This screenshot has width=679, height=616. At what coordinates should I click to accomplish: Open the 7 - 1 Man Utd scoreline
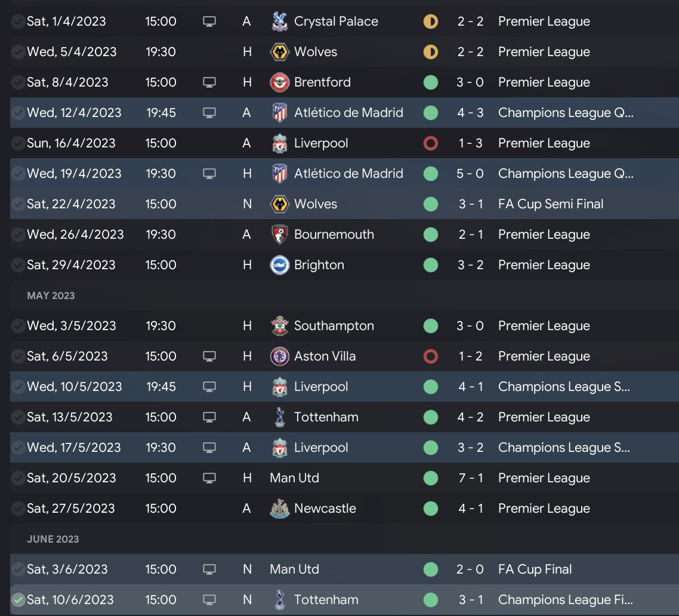(470, 478)
